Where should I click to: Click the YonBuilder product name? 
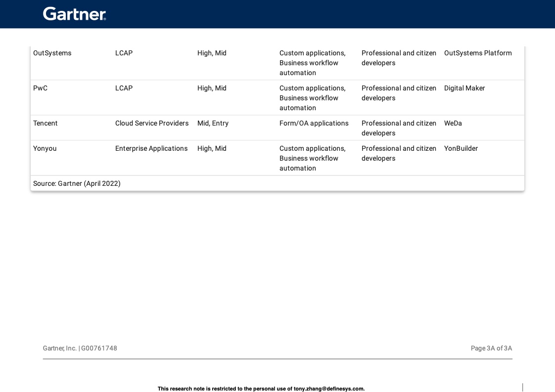click(461, 148)
